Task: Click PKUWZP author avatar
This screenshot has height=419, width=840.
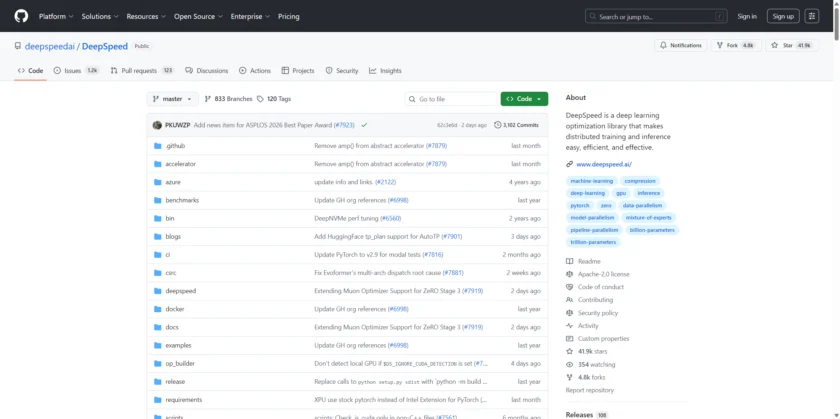Action: [157, 125]
